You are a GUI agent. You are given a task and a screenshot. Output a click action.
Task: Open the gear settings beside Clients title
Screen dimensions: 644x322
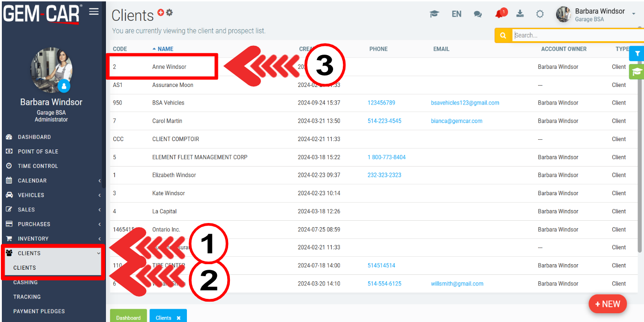pos(169,12)
